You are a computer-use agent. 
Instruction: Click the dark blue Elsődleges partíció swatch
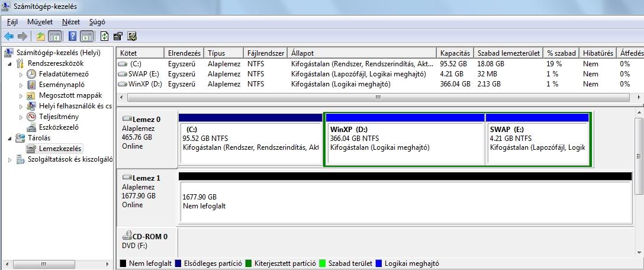pyautogui.click(x=178, y=263)
